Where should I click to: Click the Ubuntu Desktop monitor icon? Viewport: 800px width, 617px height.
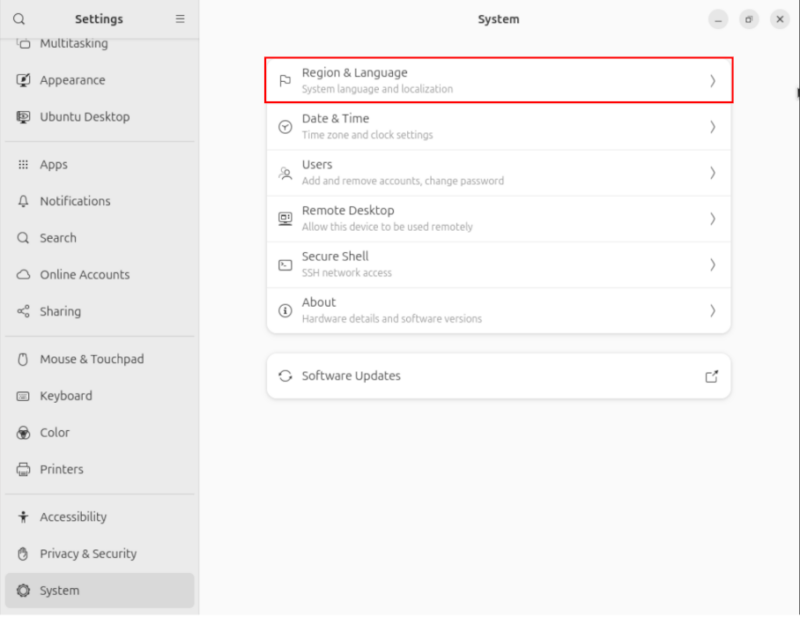coord(25,117)
